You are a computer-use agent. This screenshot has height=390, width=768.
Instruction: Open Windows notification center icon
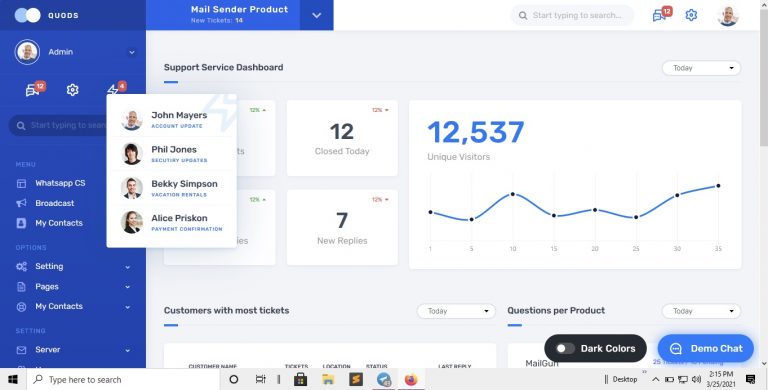pyautogui.click(x=750, y=379)
